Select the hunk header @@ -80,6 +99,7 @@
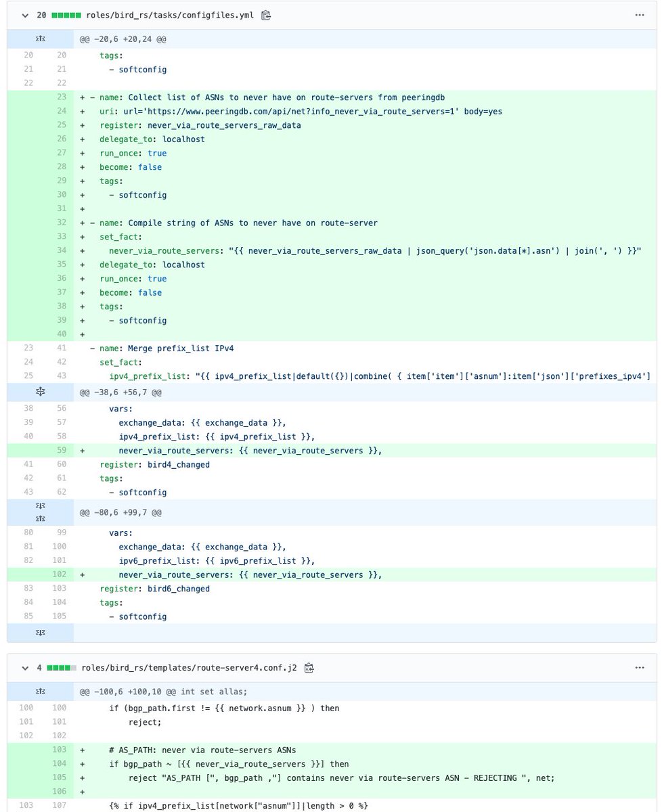Image resolution: width=662 pixels, height=812 pixels. tap(121, 513)
